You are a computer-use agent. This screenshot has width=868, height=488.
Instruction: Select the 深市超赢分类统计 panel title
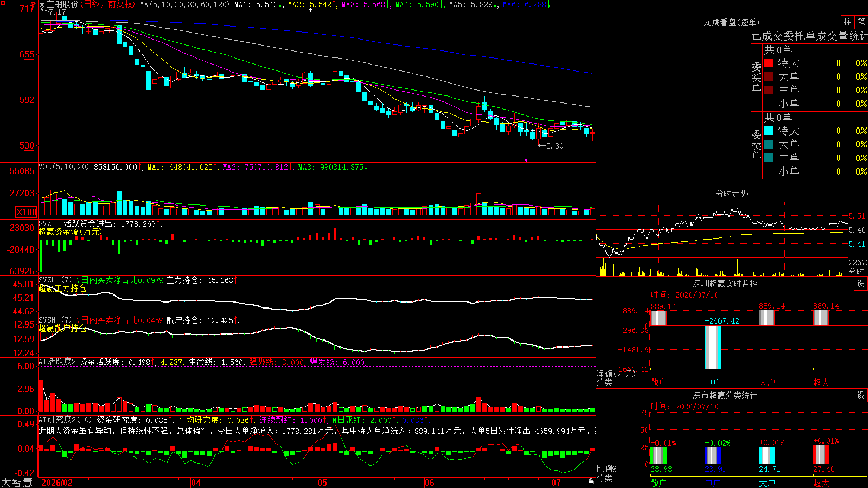point(725,395)
